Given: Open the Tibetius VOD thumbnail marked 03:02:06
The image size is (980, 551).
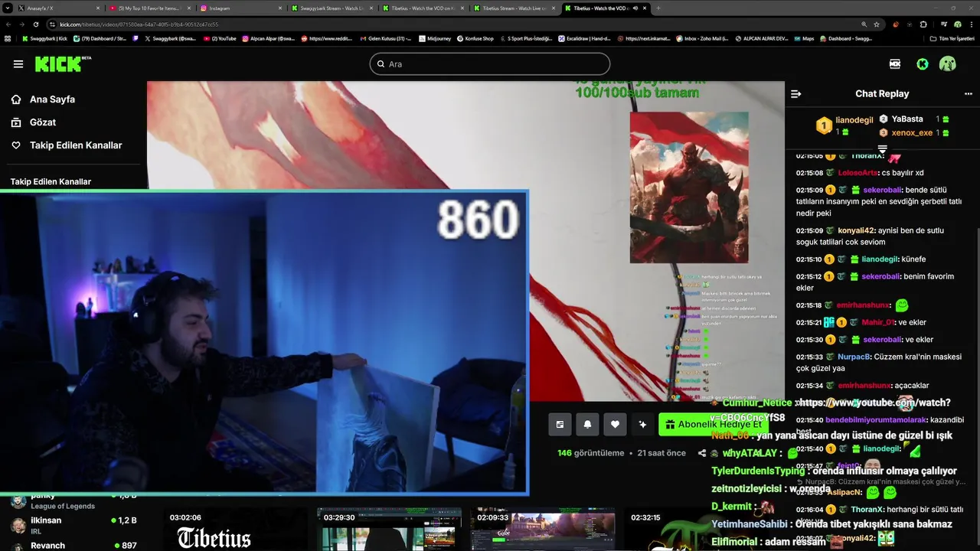Looking at the screenshot, I should [x=236, y=528].
